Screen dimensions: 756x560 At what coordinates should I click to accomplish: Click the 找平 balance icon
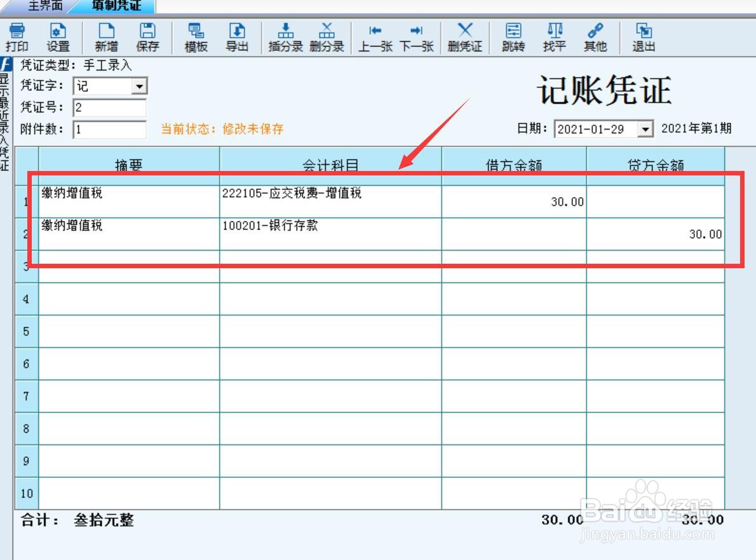[555, 36]
